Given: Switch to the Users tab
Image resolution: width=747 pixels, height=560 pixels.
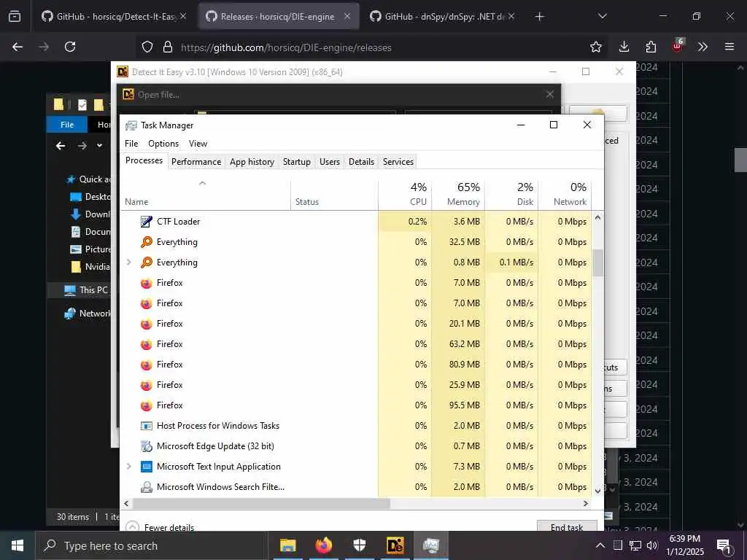Looking at the screenshot, I should pyautogui.click(x=330, y=162).
